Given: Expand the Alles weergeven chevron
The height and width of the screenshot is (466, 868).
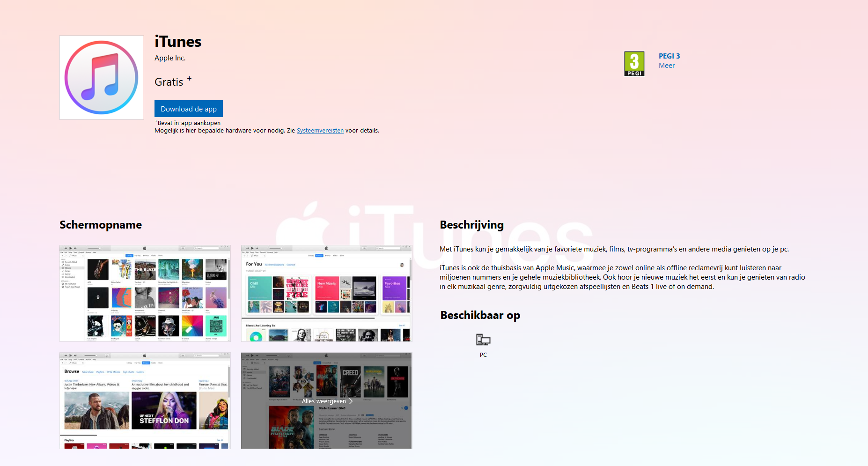Looking at the screenshot, I should [x=350, y=401].
